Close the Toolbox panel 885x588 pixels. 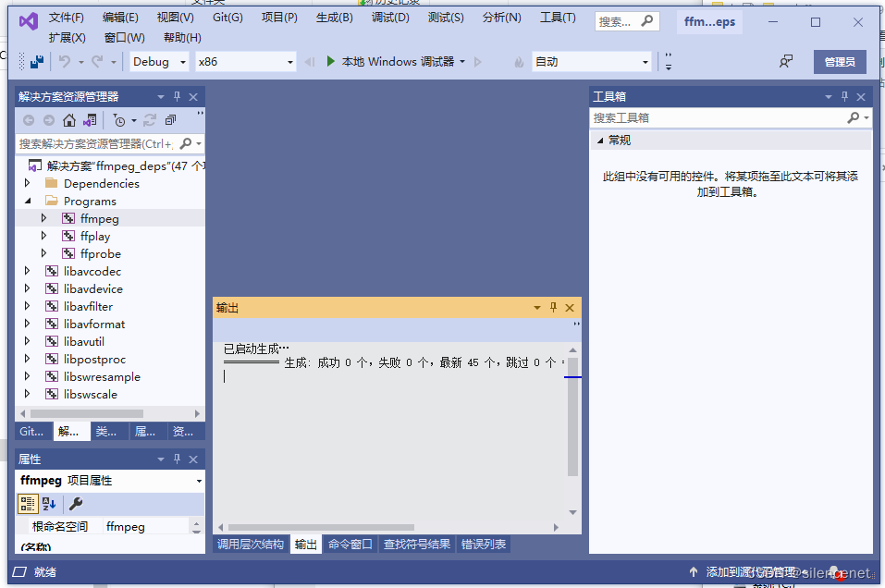(x=861, y=97)
